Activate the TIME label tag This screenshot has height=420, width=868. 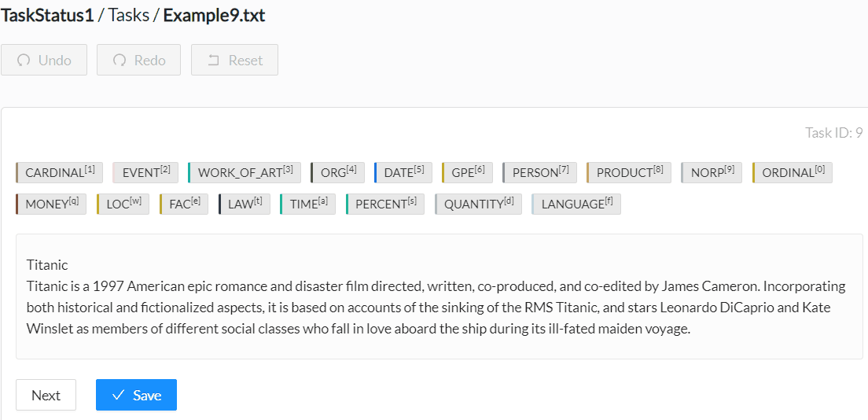pos(307,204)
